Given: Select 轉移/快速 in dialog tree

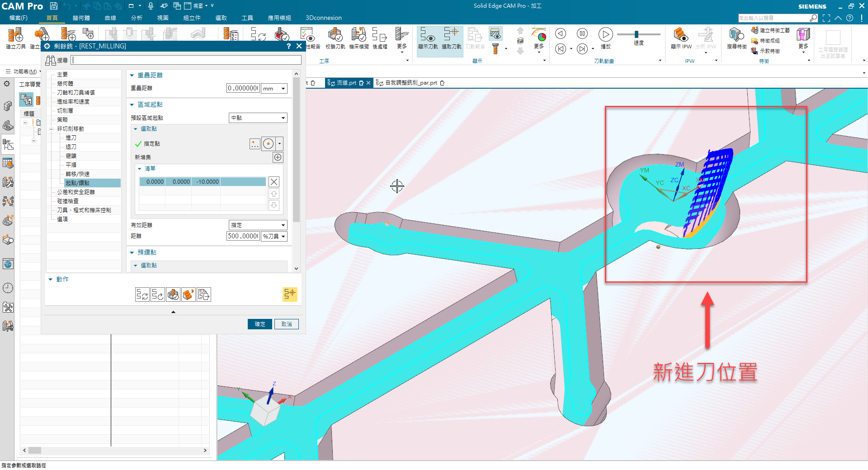Looking at the screenshot, I should (77, 174).
